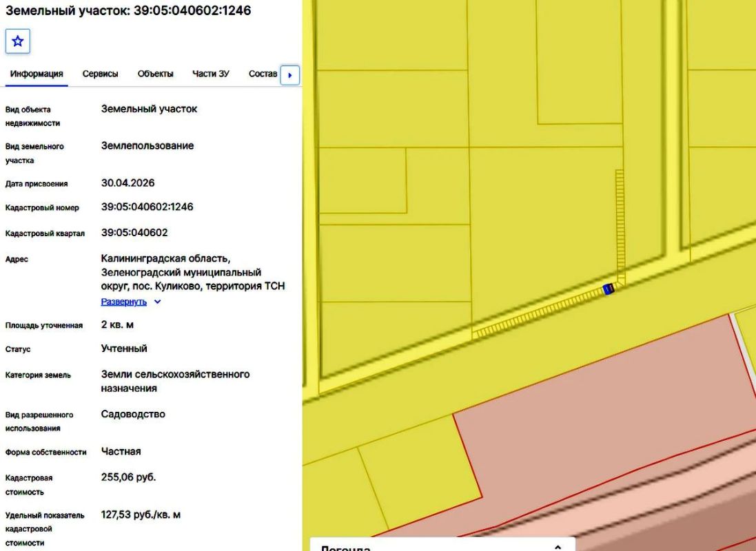Select the blue parcel marker on the map

point(609,289)
